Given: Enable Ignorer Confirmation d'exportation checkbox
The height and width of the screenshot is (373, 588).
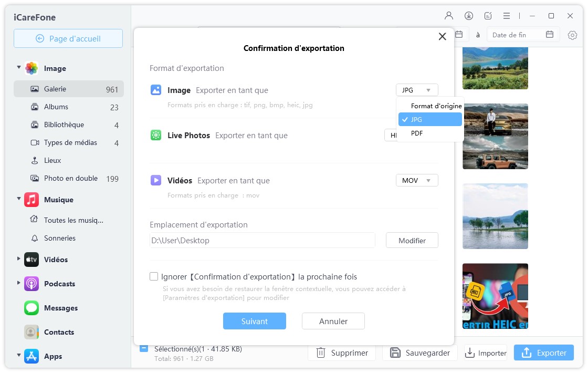Looking at the screenshot, I should click(154, 276).
